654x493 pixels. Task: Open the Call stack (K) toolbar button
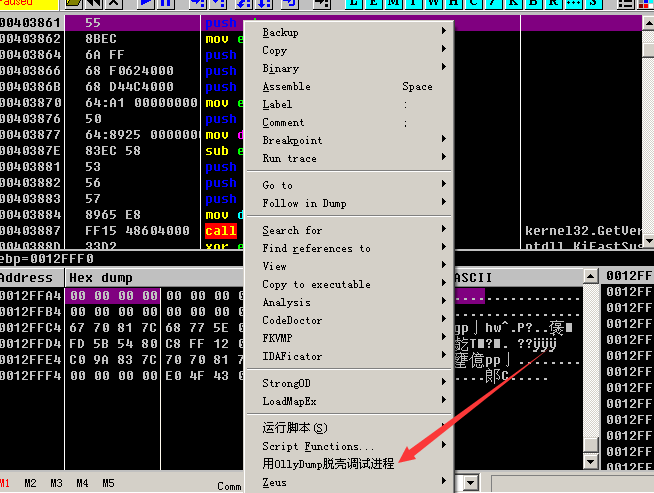pos(513,3)
